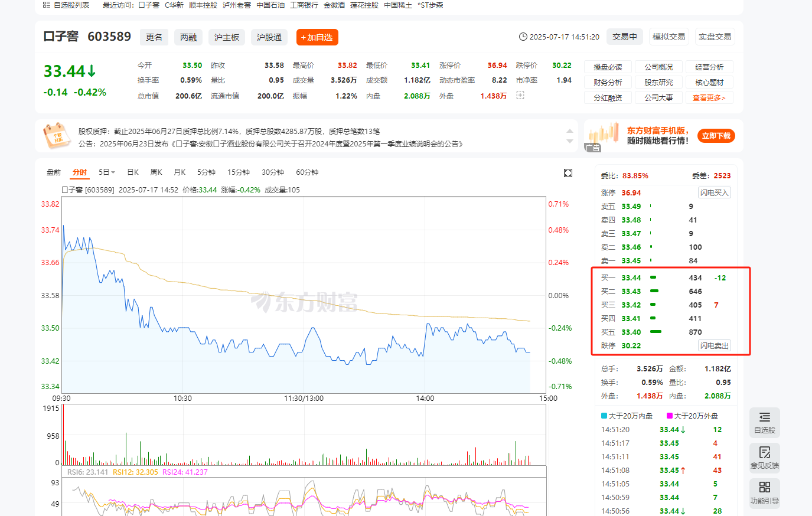The height and width of the screenshot is (516, 812).
Task: Open recent stock 工商银行
Action: coord(304,5)
